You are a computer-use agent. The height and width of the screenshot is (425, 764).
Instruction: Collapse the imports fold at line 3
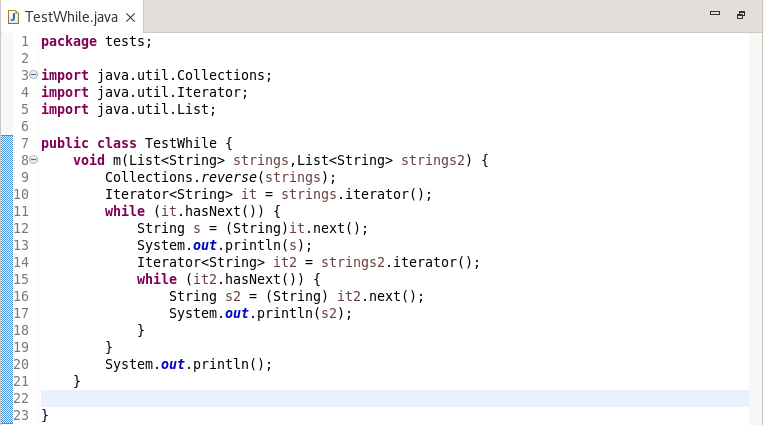(33, 75)
